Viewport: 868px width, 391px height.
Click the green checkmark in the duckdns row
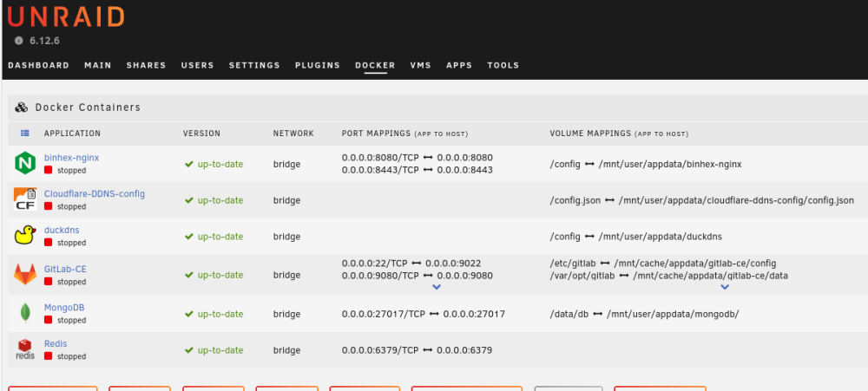tap(188, 236)
